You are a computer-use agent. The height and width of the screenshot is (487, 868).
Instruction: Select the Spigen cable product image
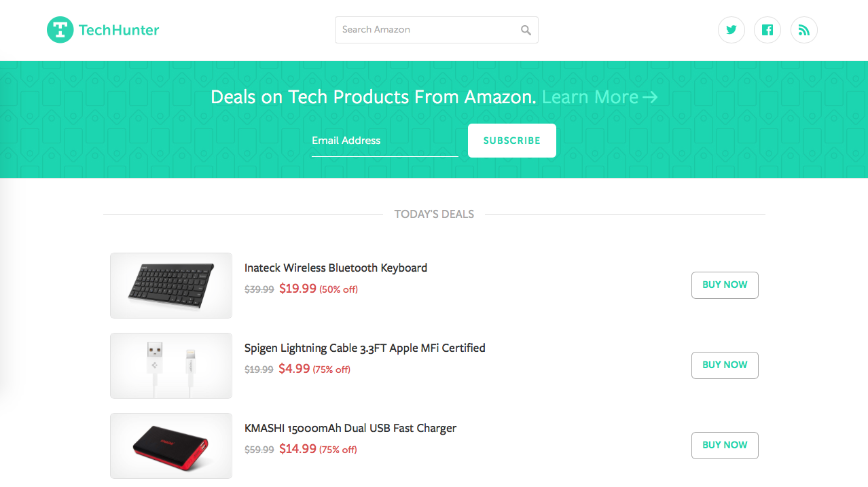tap(170, 365)
